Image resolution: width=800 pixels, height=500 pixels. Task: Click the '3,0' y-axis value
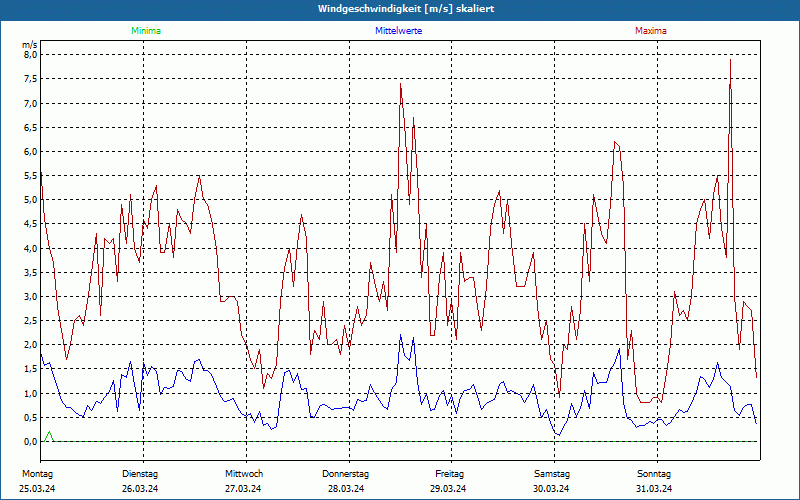[31, 296]
